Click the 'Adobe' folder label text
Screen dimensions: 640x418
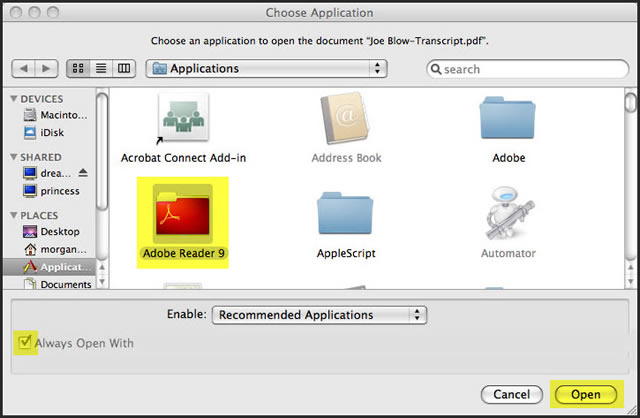tap(509, 158)
